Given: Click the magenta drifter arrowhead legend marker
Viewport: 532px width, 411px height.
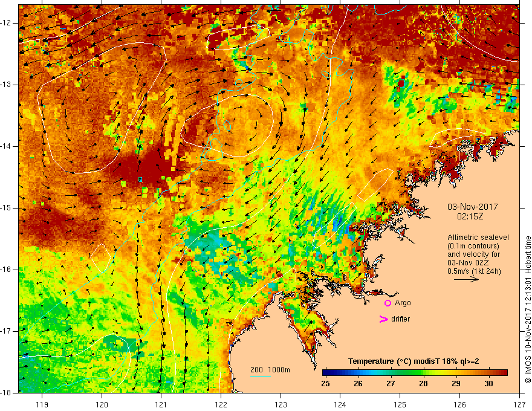Looking at the screenshot, I should click(383, 319).
